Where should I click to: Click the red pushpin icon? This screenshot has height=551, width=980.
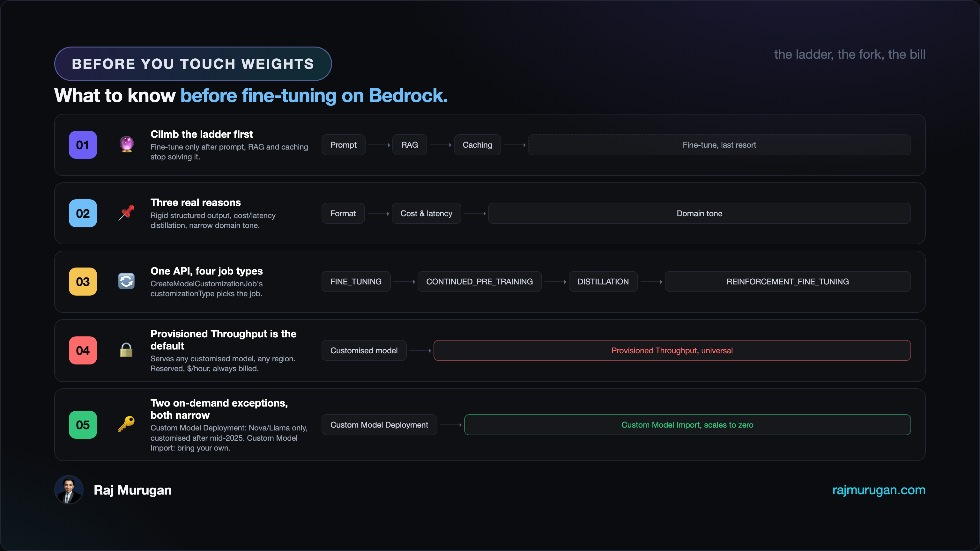[x=126, y=213]
